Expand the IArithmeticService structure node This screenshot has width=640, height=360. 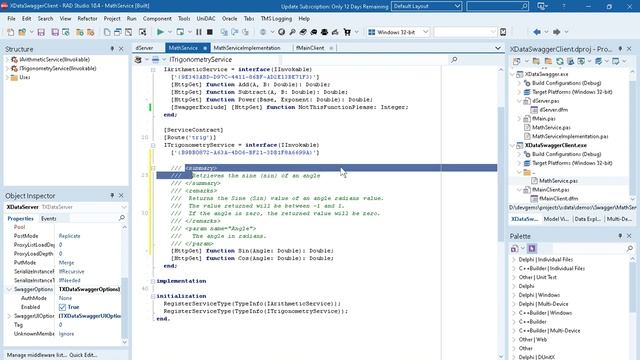(x=7, y=60)
